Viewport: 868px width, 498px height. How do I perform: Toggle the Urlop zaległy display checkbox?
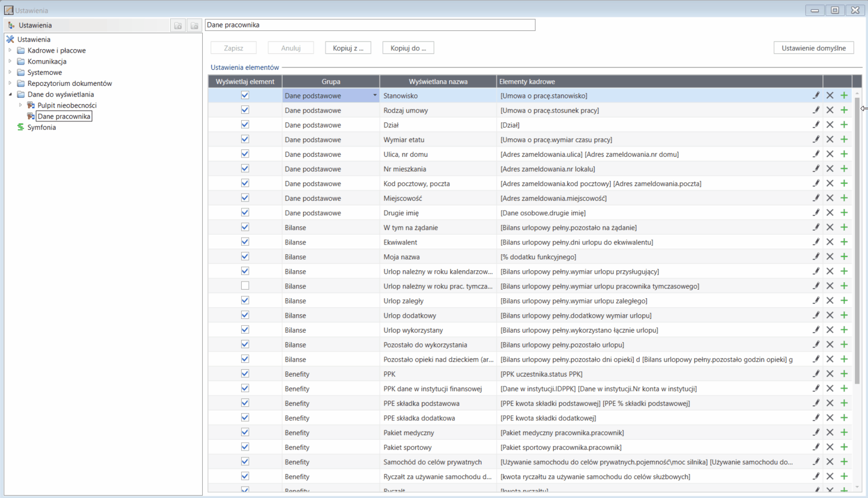coord(245,301)
